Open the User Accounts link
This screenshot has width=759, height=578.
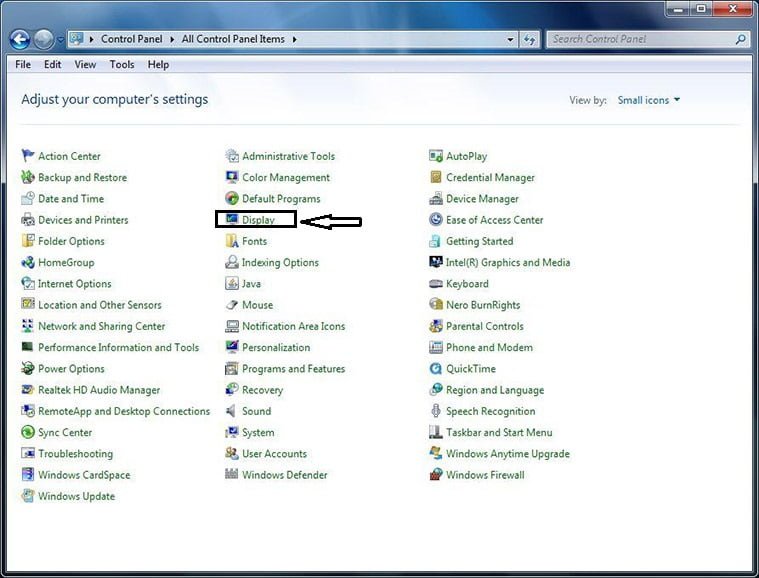click(x=274, y=454)
